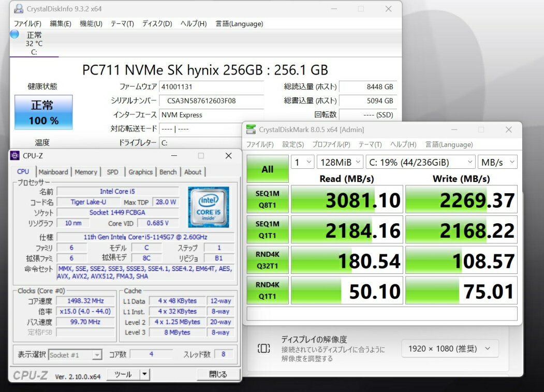Open the test size dropdown showing 128MiB
Image resolution: width=544 pixels, height=392 pixels.
341,162
